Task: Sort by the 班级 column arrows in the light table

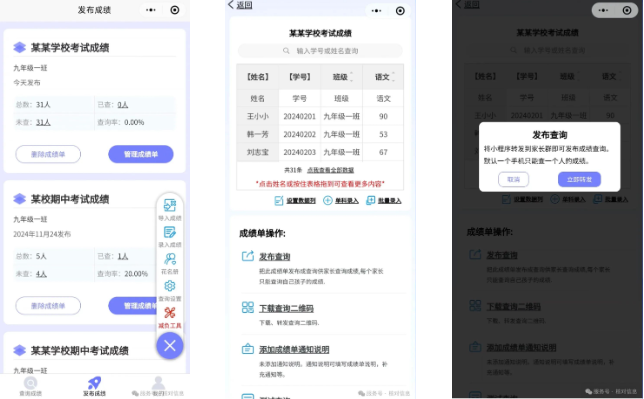Action: (352, 77)
